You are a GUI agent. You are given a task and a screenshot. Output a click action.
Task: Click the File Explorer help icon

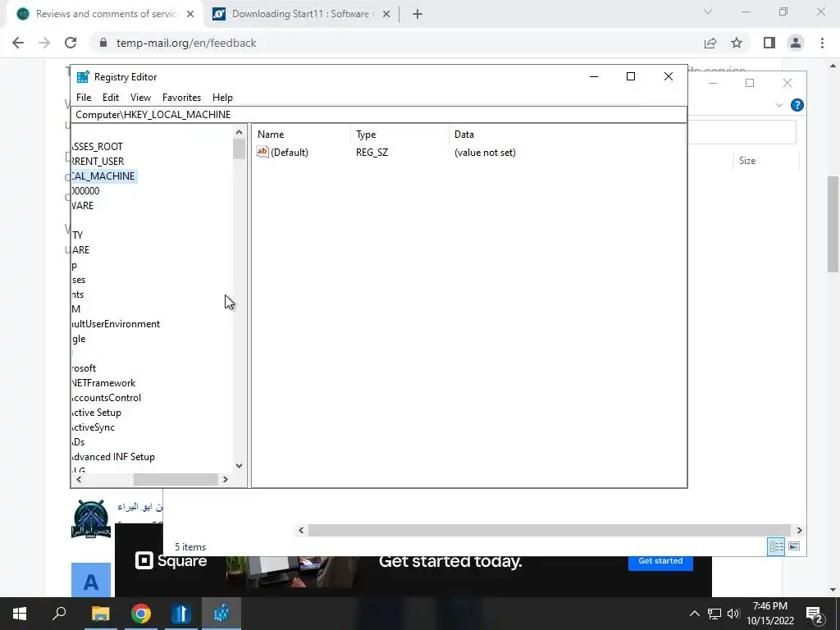[x=797, y=105]
